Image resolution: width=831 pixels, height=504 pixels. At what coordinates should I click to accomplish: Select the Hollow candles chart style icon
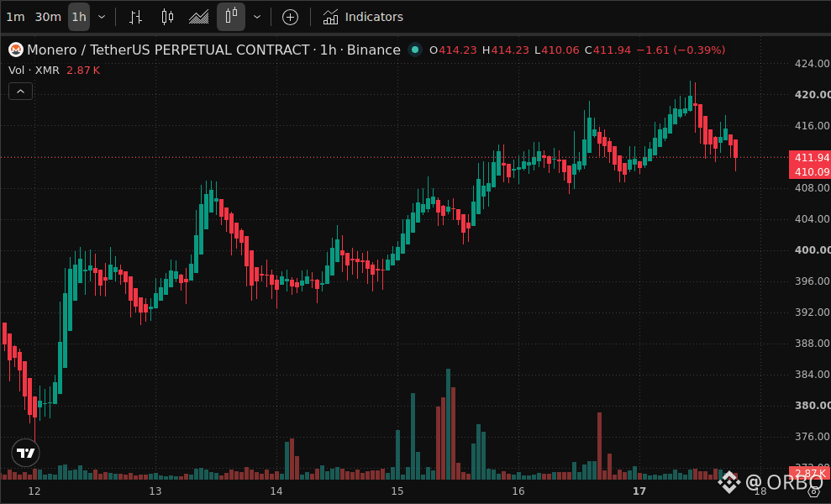(x=231, y=17)
